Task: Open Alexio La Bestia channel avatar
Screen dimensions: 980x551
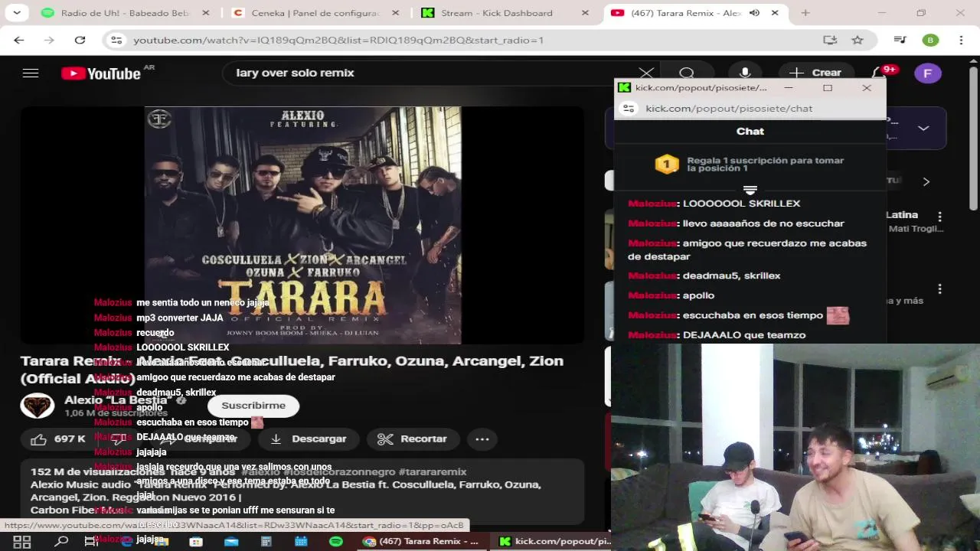Action: coord(37,406)
